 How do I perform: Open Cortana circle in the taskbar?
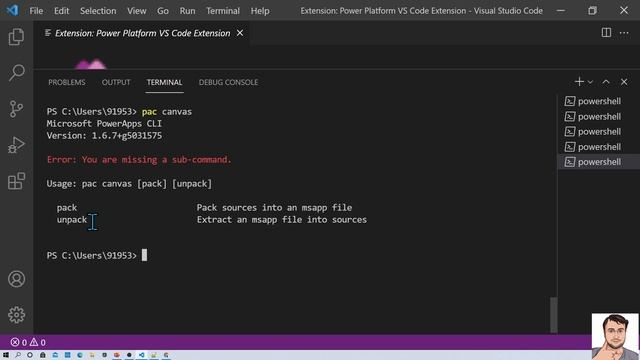(30, 355)
